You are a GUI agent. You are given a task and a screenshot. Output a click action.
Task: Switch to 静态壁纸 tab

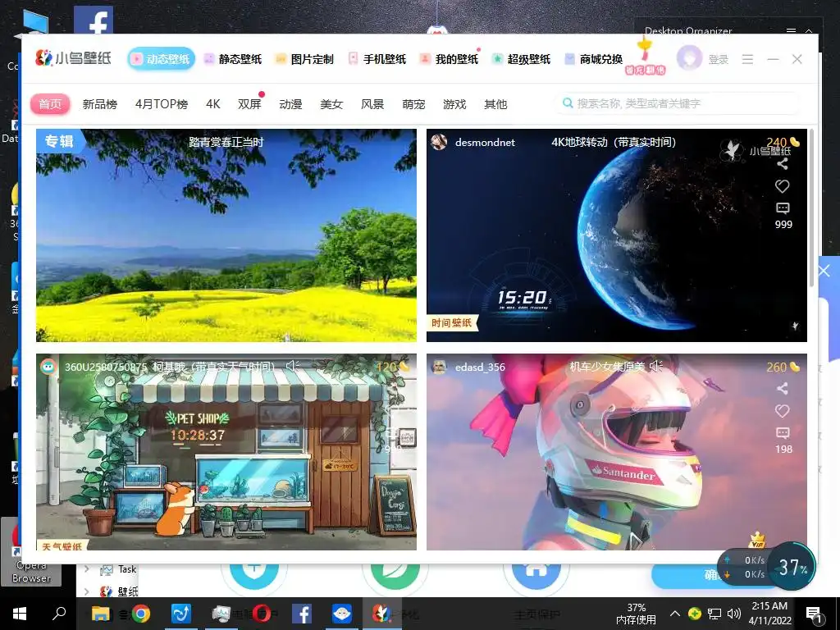click(234, 59)
